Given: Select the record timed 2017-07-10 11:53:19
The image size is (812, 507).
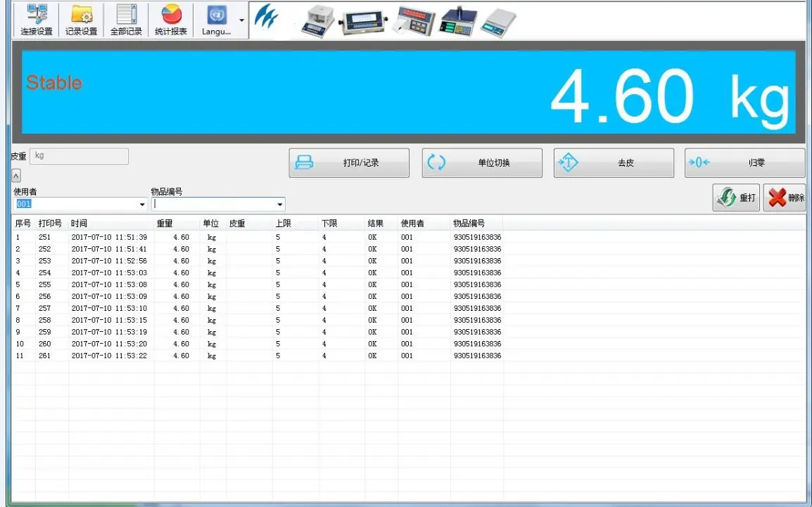Looking at the screenshot, I should click(258, 333).
